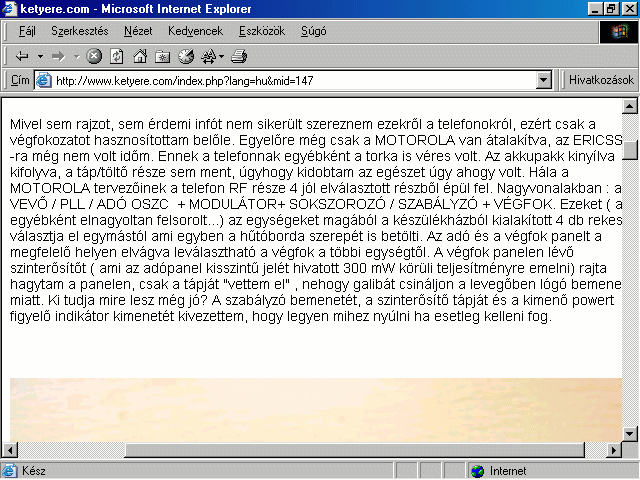Click the Internet Explorer title bar icon

9,9
